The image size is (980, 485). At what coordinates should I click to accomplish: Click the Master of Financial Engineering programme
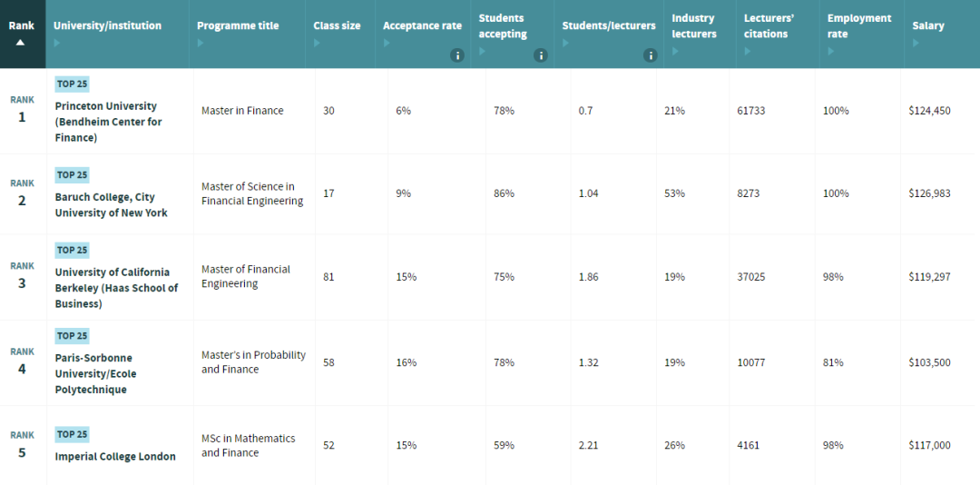[246, 276]
